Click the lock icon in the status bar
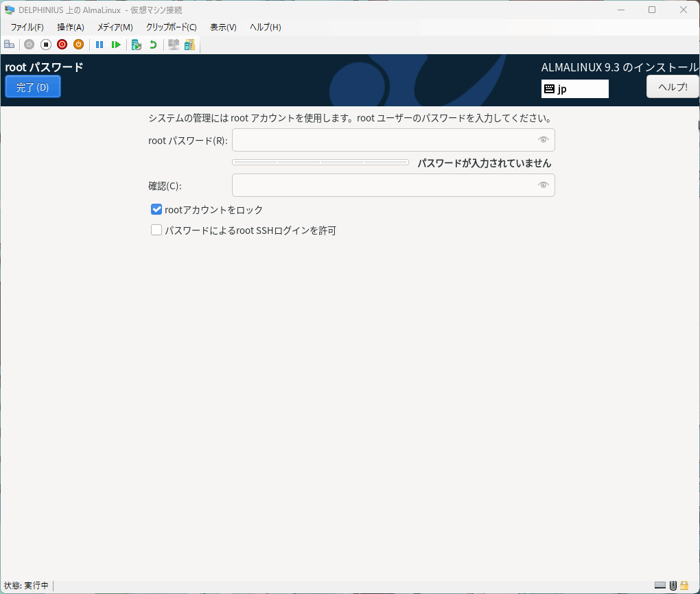Viewport: 700px width, 594px height. [684, 585]
